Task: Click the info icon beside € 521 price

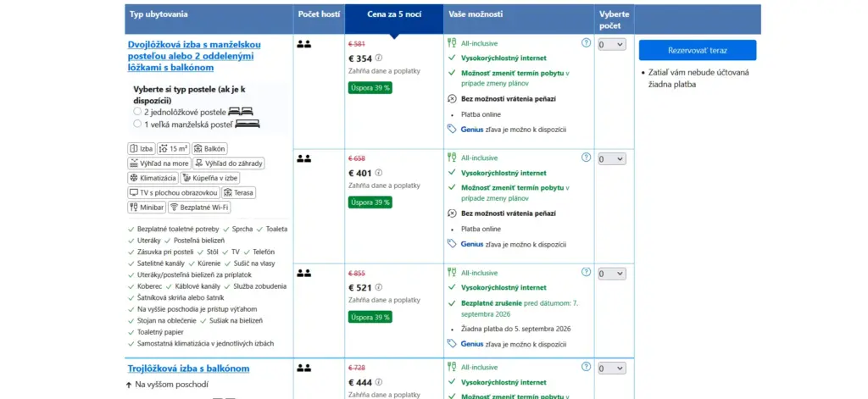Action: (x=379, y=287)
